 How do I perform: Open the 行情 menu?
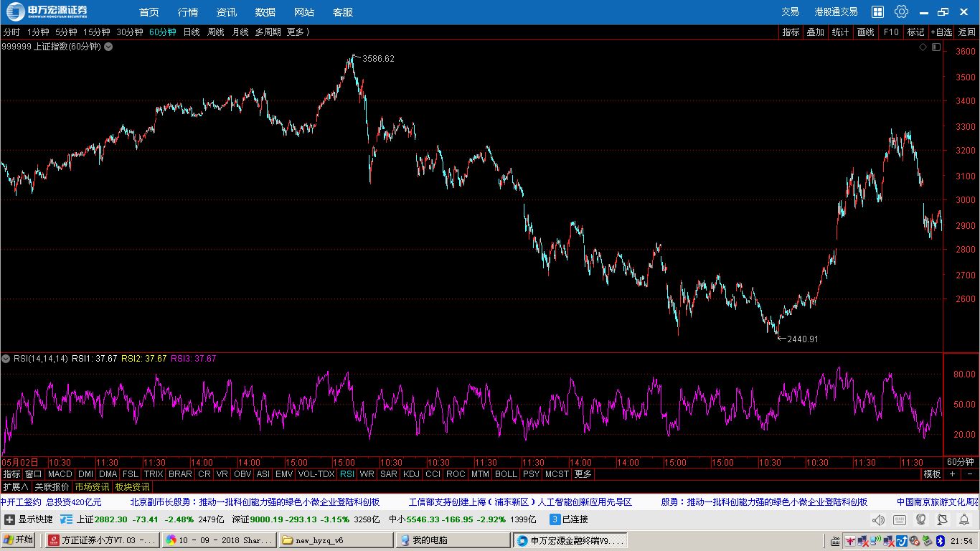[x=188, y=12]
